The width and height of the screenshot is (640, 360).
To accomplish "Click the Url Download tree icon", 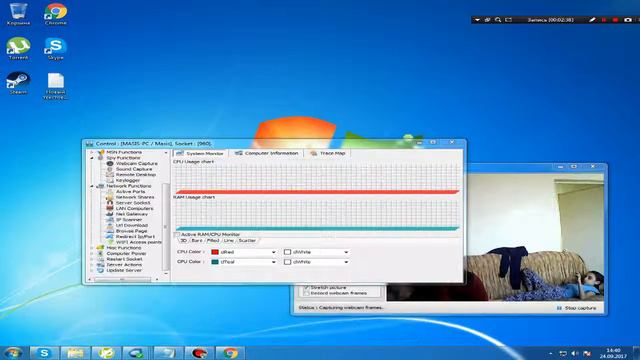I will (110, 225).
